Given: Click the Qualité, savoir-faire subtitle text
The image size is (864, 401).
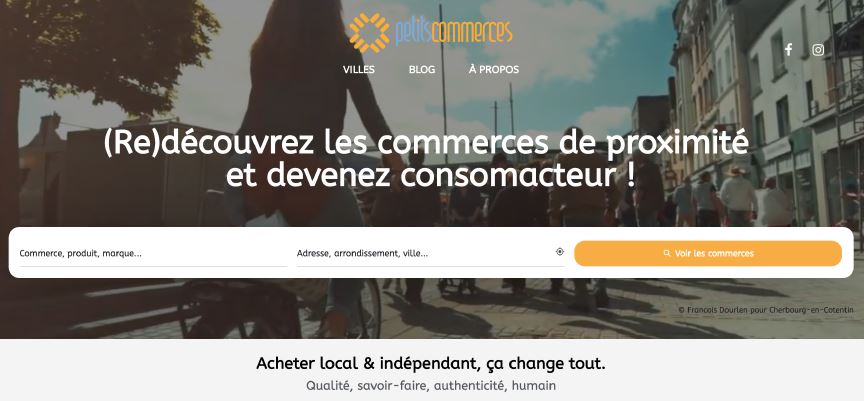Looking at the screenshot, I should [x=431, y=386].
